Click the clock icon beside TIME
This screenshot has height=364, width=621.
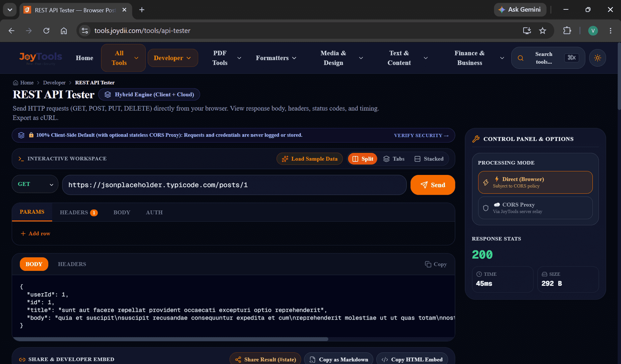click(x=479, y=274)
